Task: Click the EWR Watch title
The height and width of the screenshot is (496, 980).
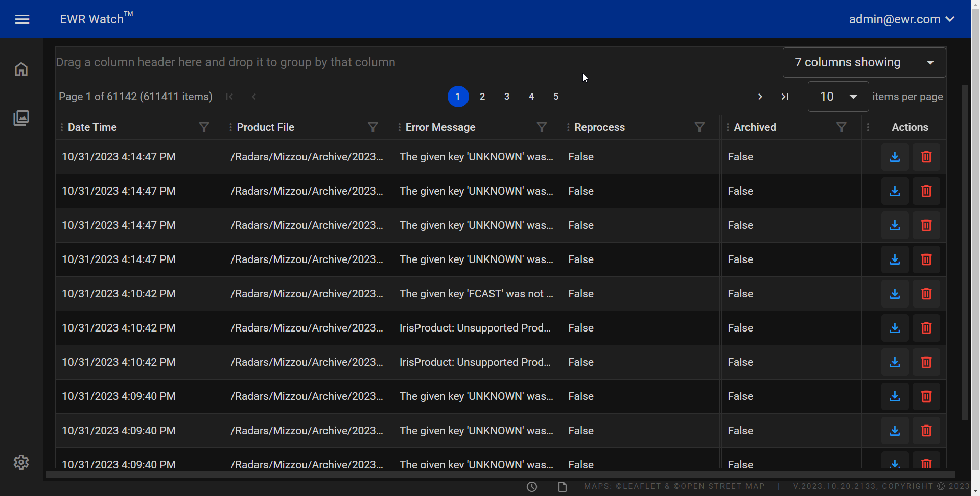Action: 97,19
